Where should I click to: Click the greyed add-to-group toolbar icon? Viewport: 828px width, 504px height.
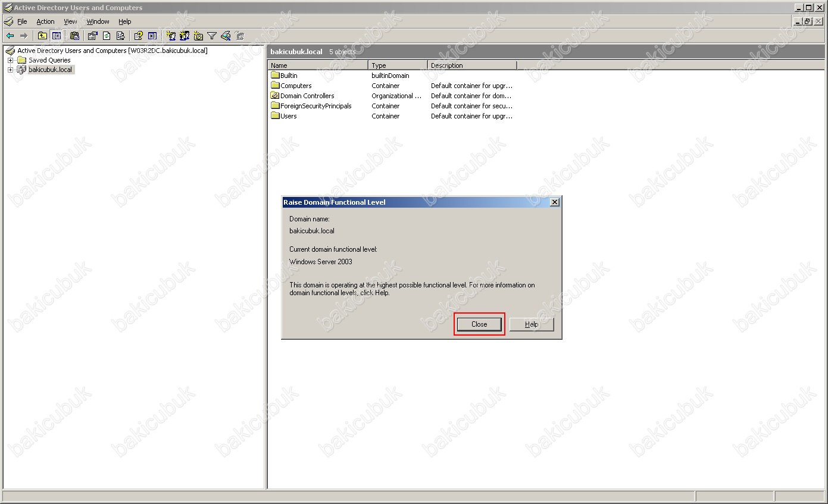click(239, 36)
